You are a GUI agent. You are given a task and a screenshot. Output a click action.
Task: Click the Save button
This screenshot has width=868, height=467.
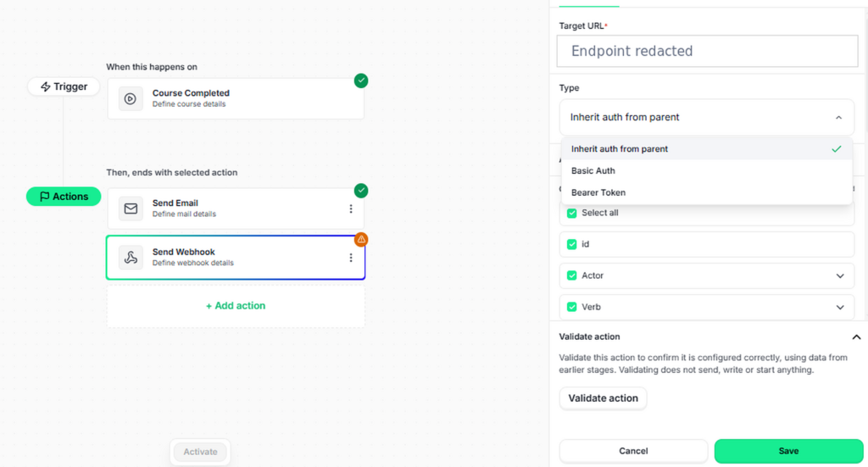(x=788, y=451)
